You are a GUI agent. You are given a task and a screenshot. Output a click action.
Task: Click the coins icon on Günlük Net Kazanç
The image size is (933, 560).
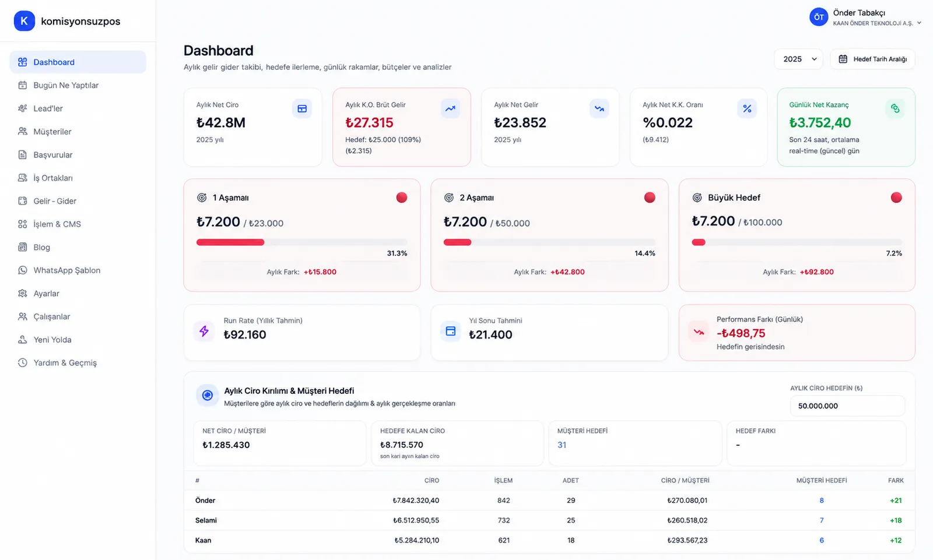click(895, 108)
